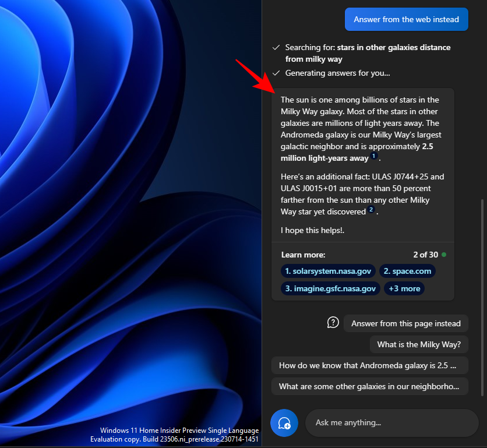The height and width of the screenshot is (448, 487).
Task: Start a new topic with the chat icon
Action: (284, 423)
